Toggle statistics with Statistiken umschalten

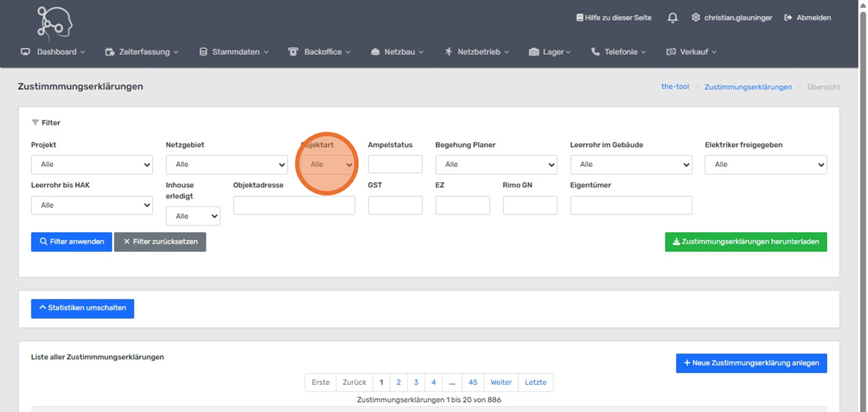82,308
